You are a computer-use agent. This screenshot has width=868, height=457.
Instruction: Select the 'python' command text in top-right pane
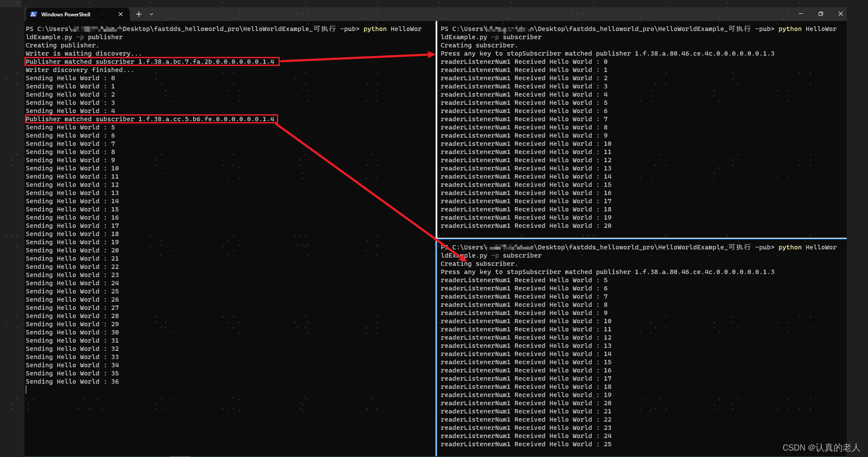pyautogui.click(x=790, y=29)
